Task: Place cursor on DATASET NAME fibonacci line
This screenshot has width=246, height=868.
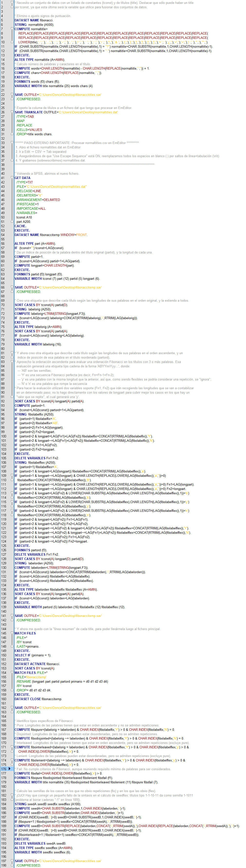Action: coord(34,20)
